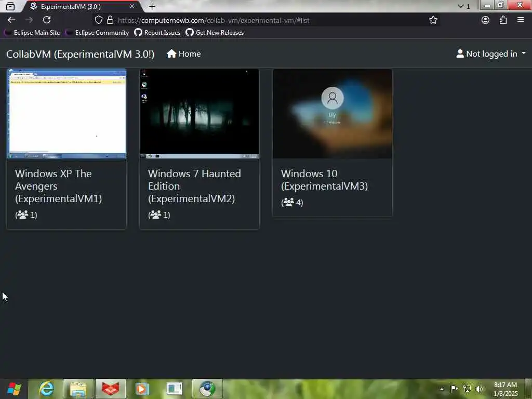Open the blue window app in taskbar
532x399 pixels.
[x=175, y=389]
